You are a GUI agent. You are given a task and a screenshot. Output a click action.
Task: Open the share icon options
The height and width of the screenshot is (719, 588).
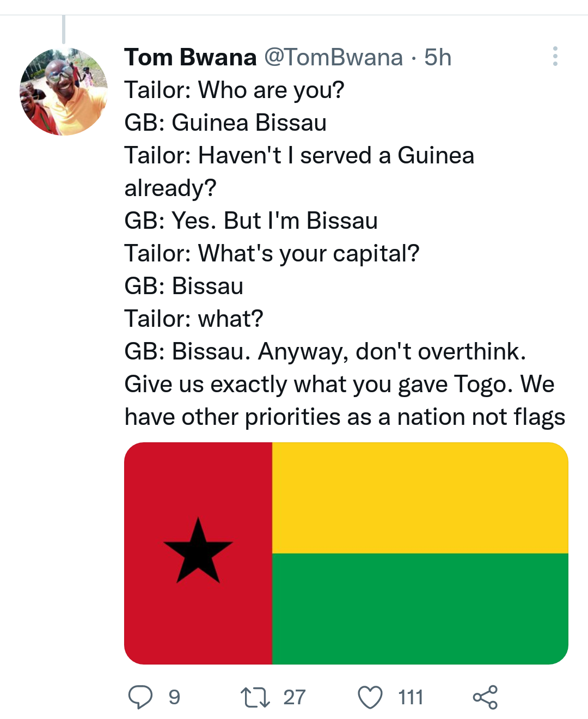485,697
